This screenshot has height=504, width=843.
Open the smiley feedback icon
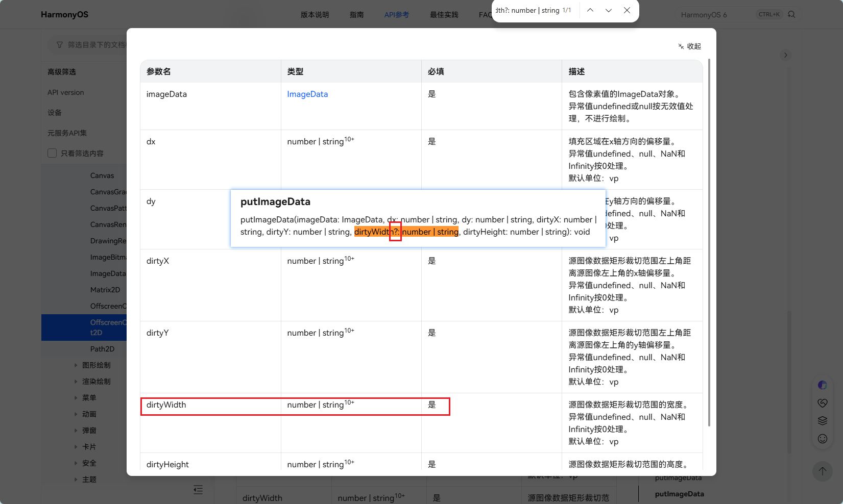coord(822,439)
